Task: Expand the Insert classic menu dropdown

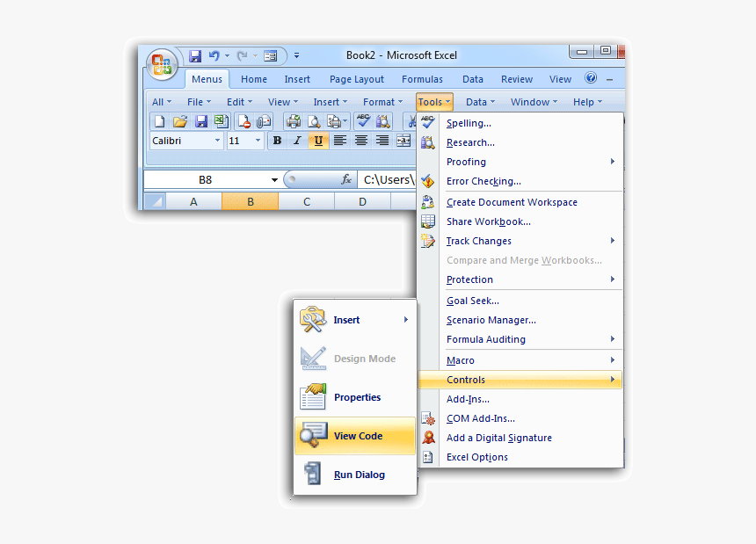Action: pyautogui.click(x=331, y=102)
